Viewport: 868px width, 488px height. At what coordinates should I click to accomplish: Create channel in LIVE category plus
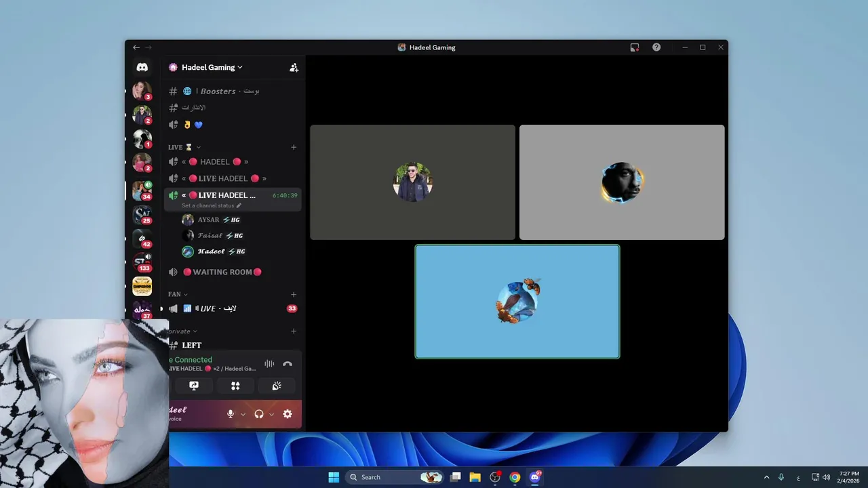coord(294,147)
